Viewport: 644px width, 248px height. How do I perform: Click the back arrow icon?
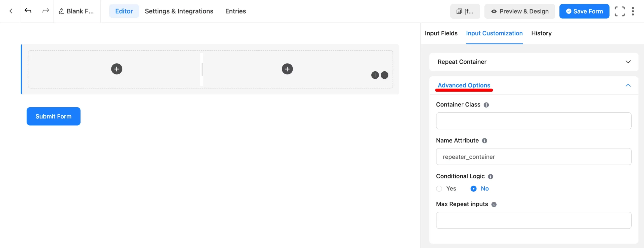pos(11,11)
